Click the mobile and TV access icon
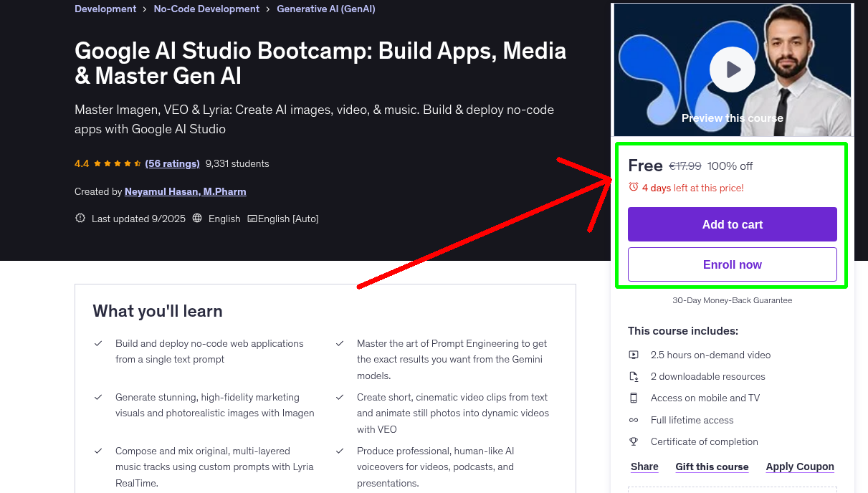The image size is (868, 493). click(634, 398)
